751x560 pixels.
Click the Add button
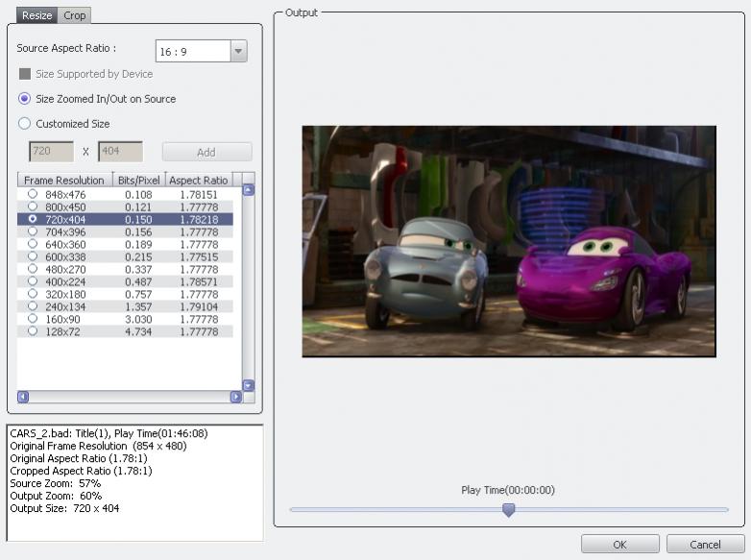206,152
